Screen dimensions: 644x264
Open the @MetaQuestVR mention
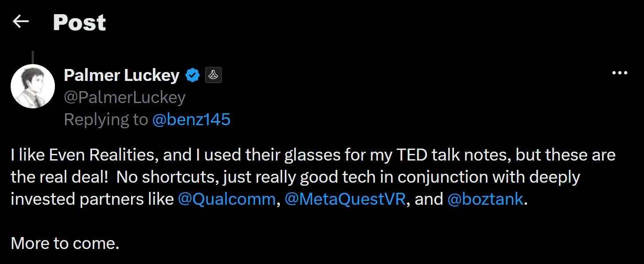pyautogui.click(x=345, y=199)
